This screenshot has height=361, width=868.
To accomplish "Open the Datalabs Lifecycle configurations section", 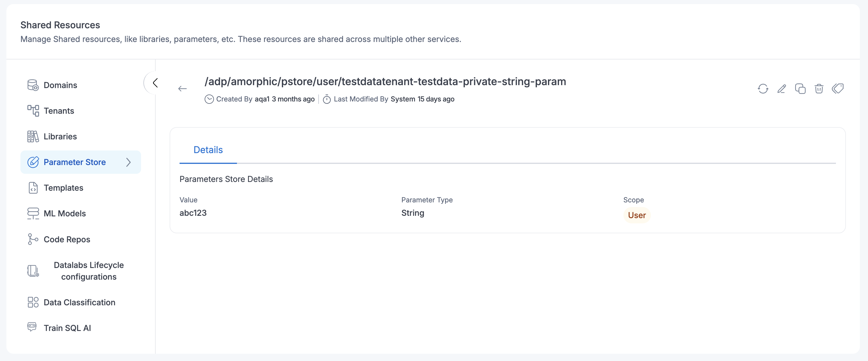I will click(89, 271).
